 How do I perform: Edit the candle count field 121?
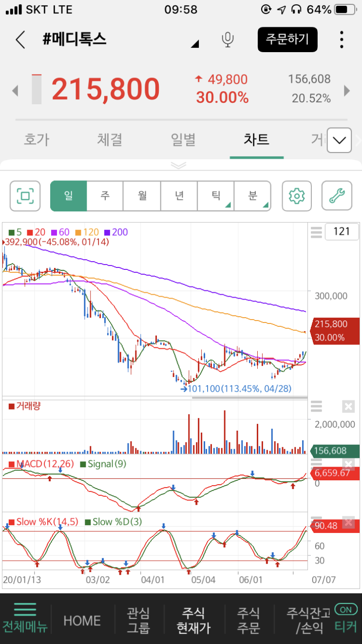click(342, 231)
